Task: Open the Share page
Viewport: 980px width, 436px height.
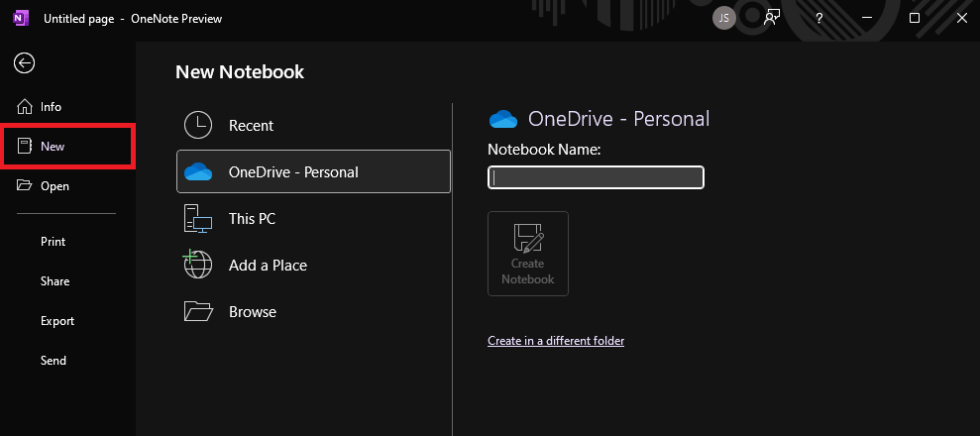Action: click(54, 281)
